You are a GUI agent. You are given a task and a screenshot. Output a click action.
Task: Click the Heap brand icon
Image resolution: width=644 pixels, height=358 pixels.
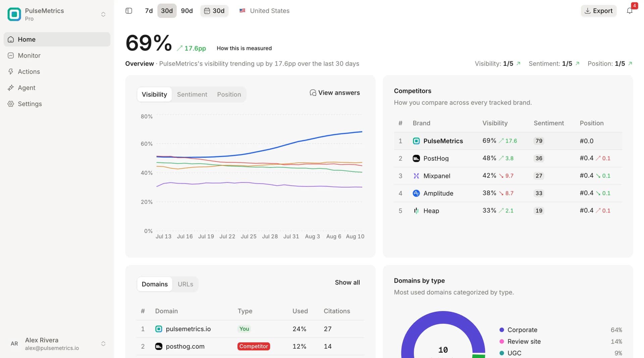[x=416, y=211]
